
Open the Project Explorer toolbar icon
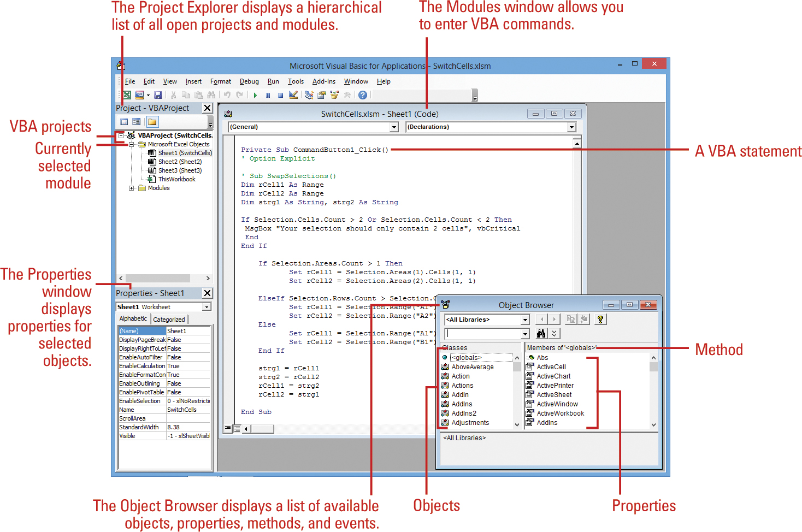[309, 95]
